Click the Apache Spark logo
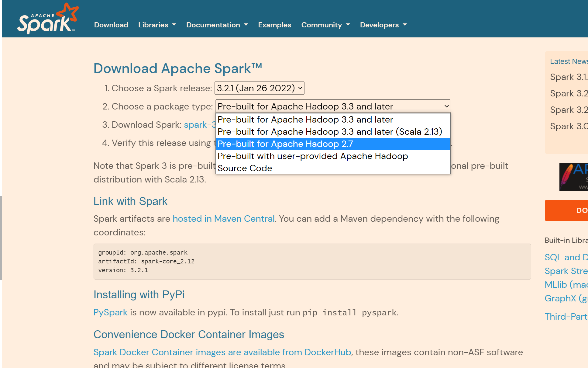This screenshot has height=368, width=588. (x=48, y=19)
